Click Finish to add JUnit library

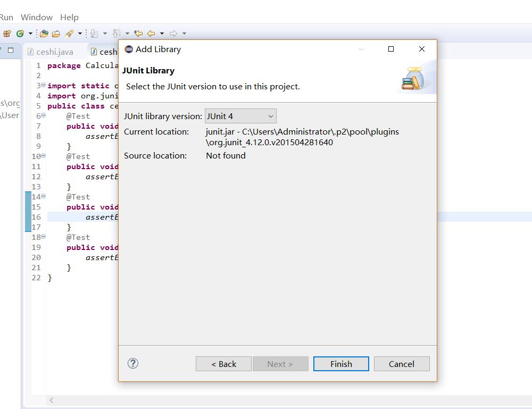pyautogui.click(x=341, y=364)
